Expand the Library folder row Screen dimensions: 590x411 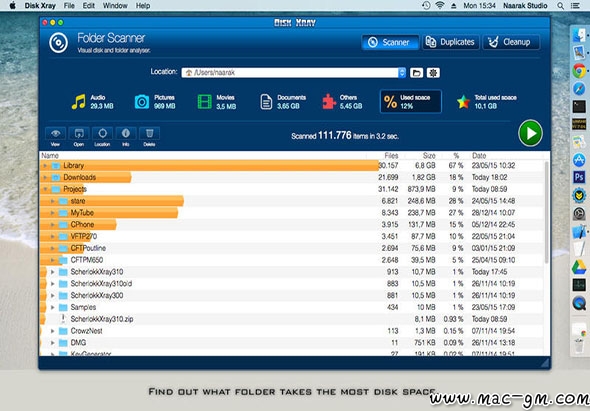tap(45, 166)
